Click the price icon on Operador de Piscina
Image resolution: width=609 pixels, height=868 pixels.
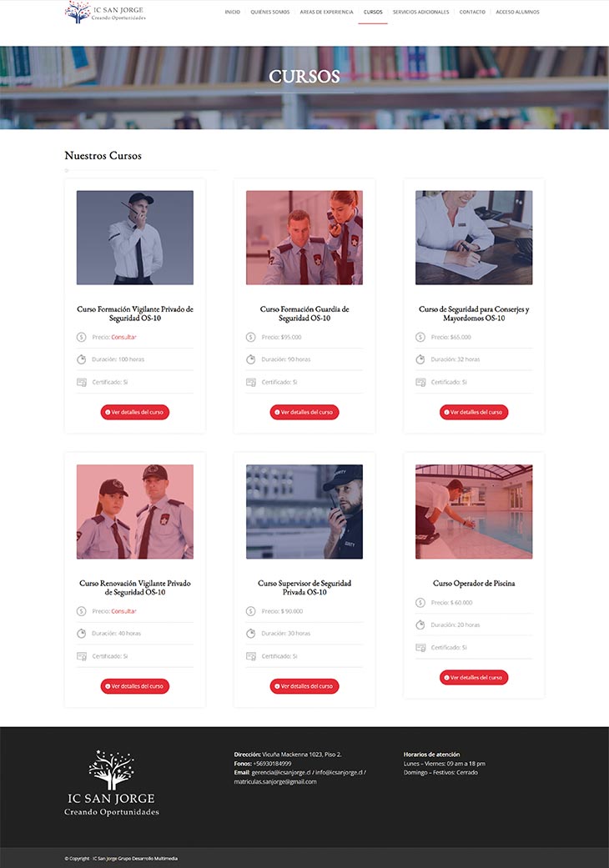tap(420, 602)
